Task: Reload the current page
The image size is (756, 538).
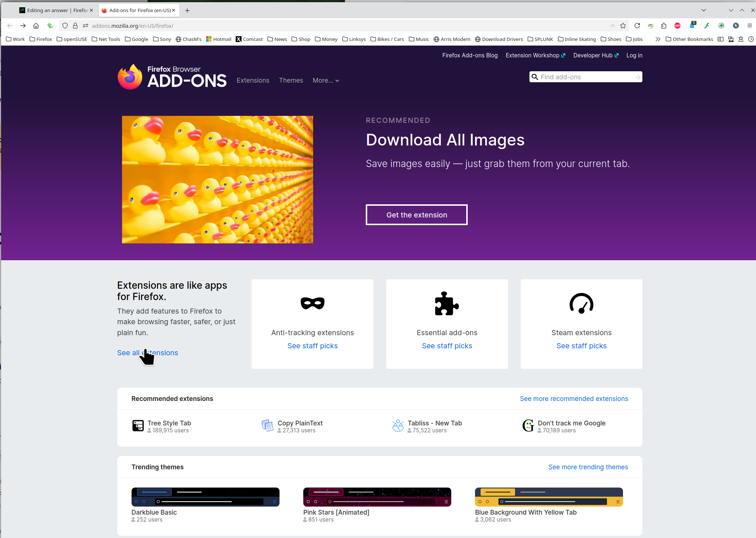Action: tap(637, 26)
